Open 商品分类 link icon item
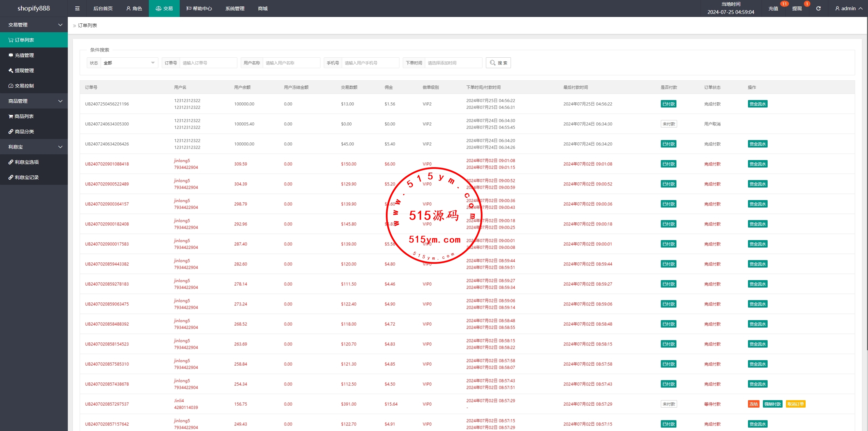868x431 pixels. click(x=24, y=132)
